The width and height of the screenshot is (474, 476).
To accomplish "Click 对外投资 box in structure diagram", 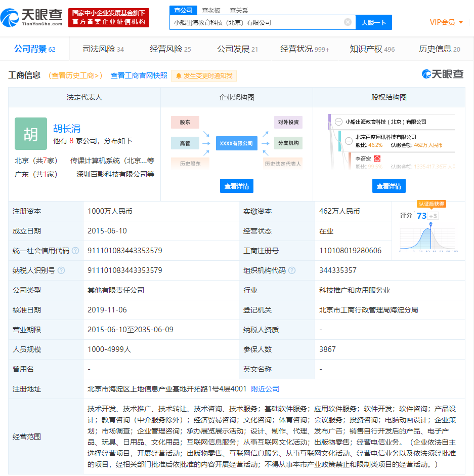I will 288,122.
